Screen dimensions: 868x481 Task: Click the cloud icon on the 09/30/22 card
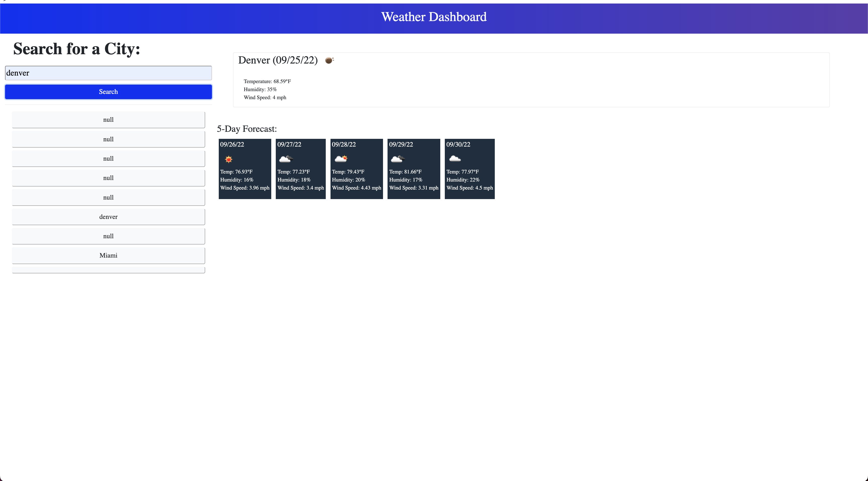[x=455, y=159]
